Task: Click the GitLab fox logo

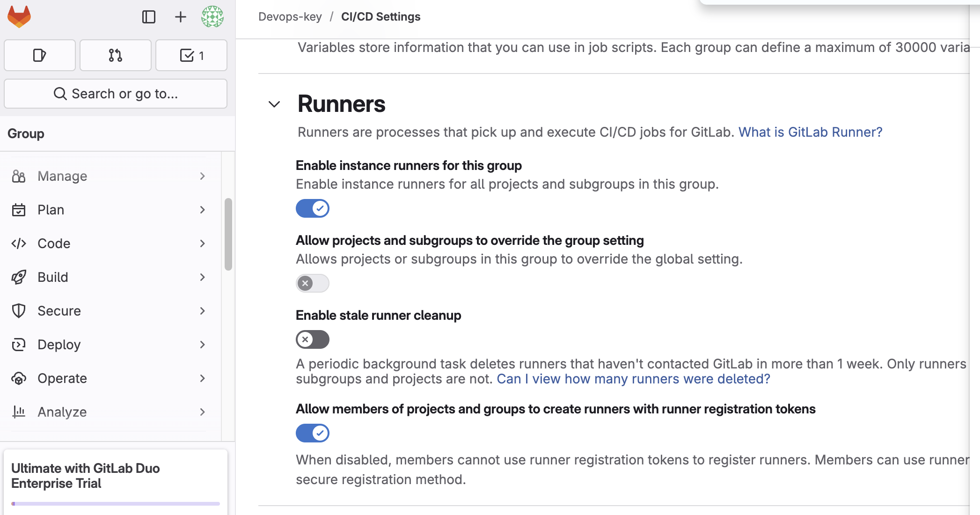Action: [x=19, y=17]
